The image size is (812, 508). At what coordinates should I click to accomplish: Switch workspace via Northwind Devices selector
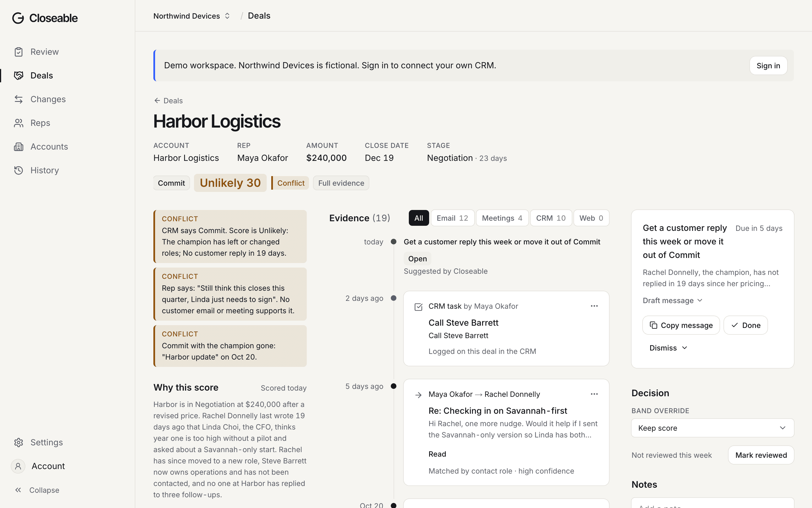click(191, 16)
